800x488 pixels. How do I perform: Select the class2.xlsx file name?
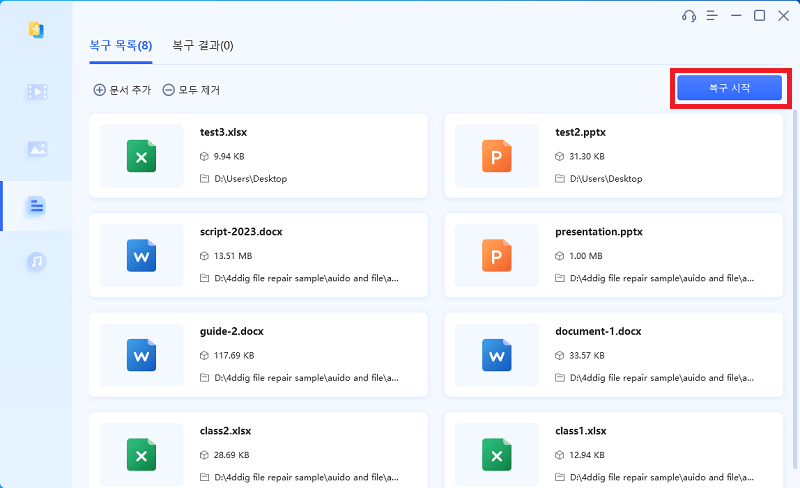pyautogui.click(x=225, y=431)
